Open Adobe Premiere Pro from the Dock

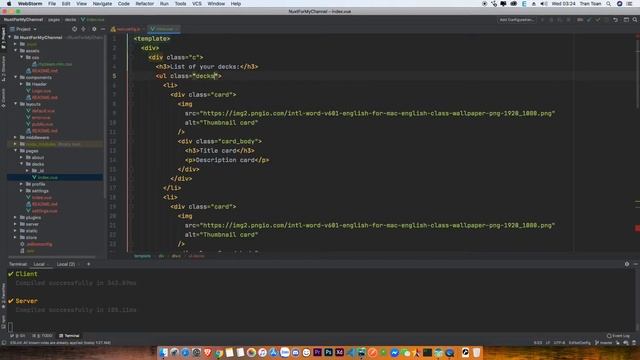pos(317,352)
